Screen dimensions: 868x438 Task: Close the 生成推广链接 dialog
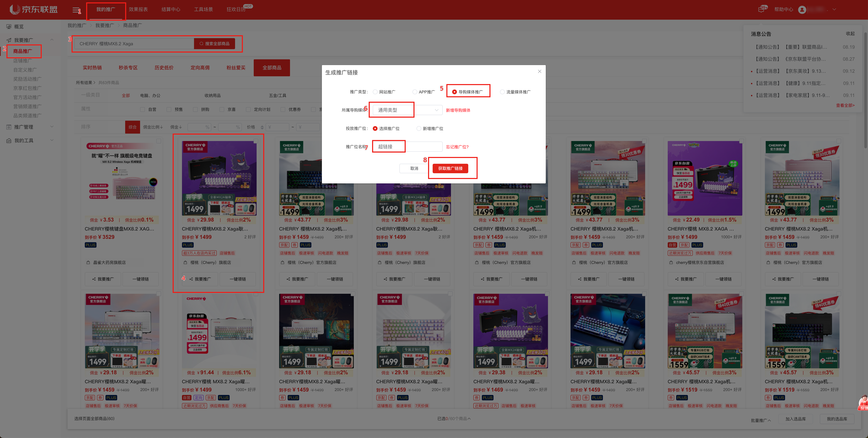pos(539,71)
